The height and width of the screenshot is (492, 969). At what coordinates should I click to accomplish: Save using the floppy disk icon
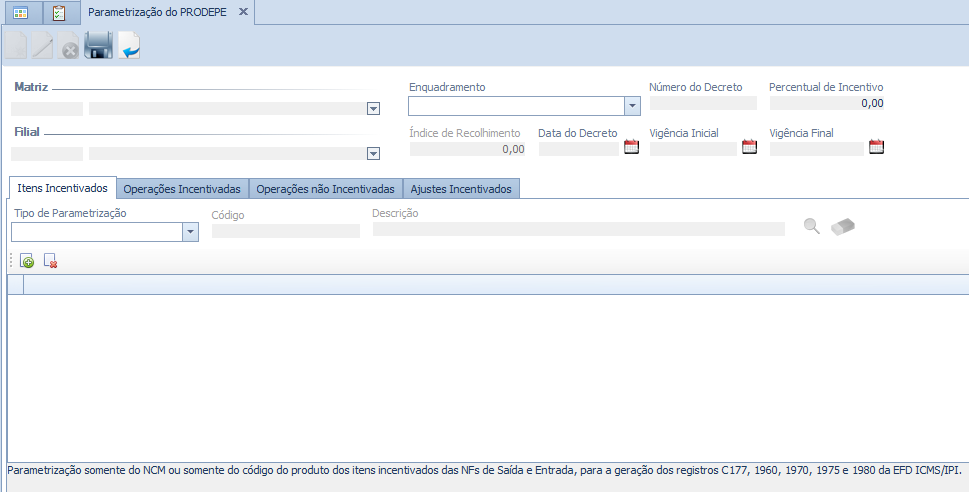[x=98, y=45]
